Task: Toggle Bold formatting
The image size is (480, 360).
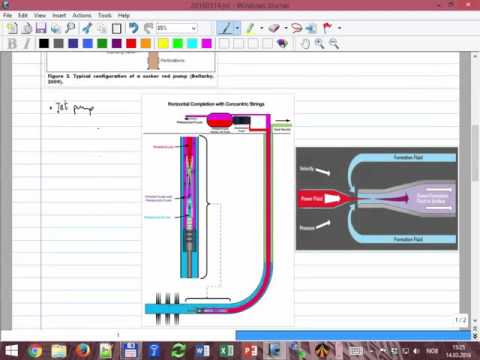Action: (12, 44)
